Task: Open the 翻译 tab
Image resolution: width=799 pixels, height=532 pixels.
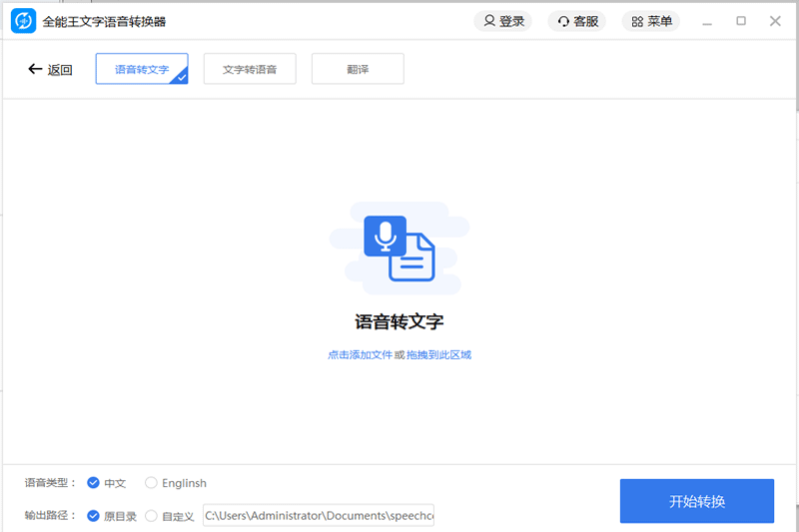Action: coord(358,69)
